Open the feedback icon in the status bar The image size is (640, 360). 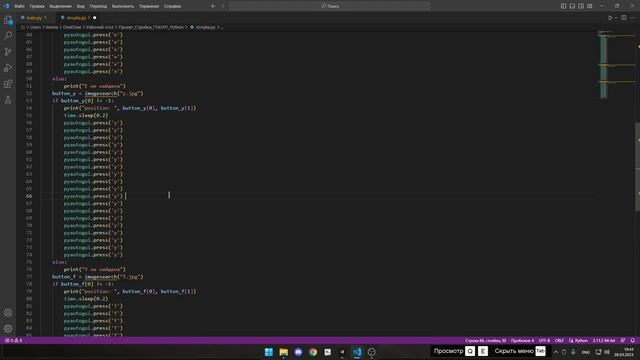pyautogui.click(x=623, y=340)
